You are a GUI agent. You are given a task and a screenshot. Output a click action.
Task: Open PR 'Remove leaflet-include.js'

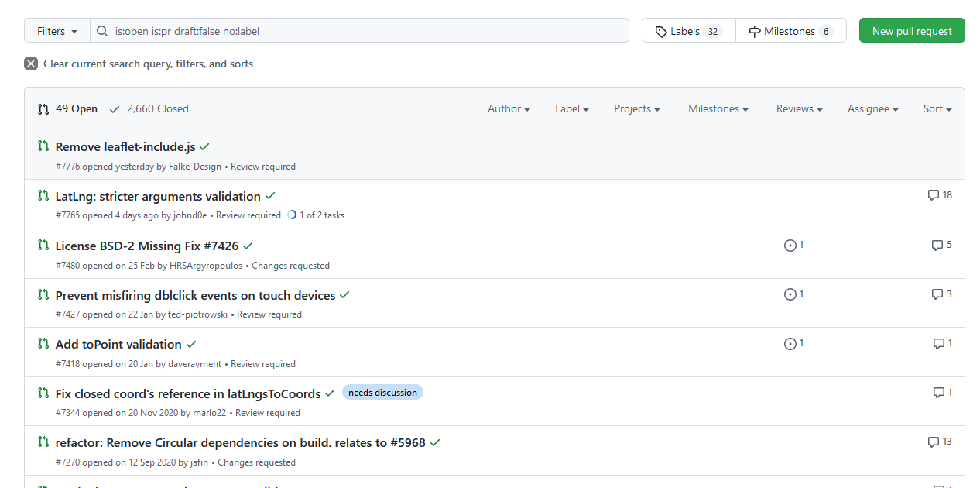tap(125, 146)
